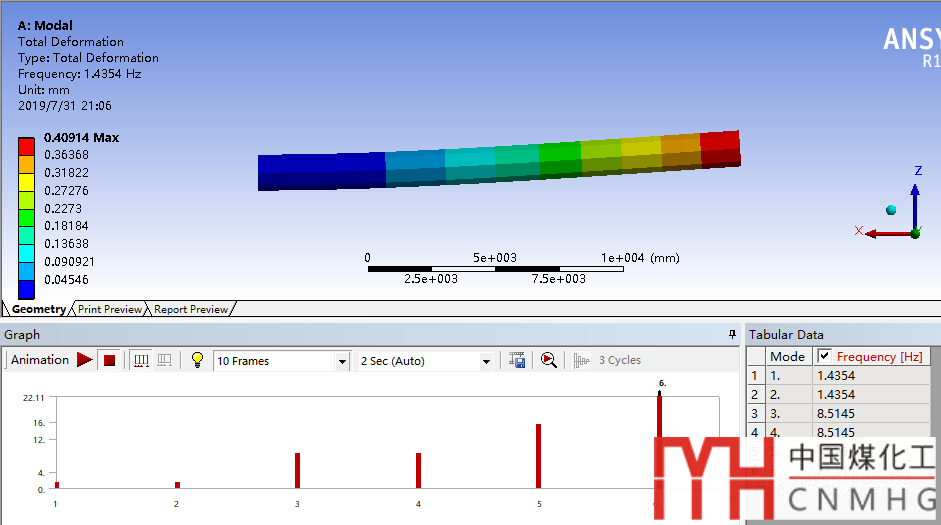Toggle the Frequency [Hz] column checkbox
941x525 pixels.
(x=824, y=356)
